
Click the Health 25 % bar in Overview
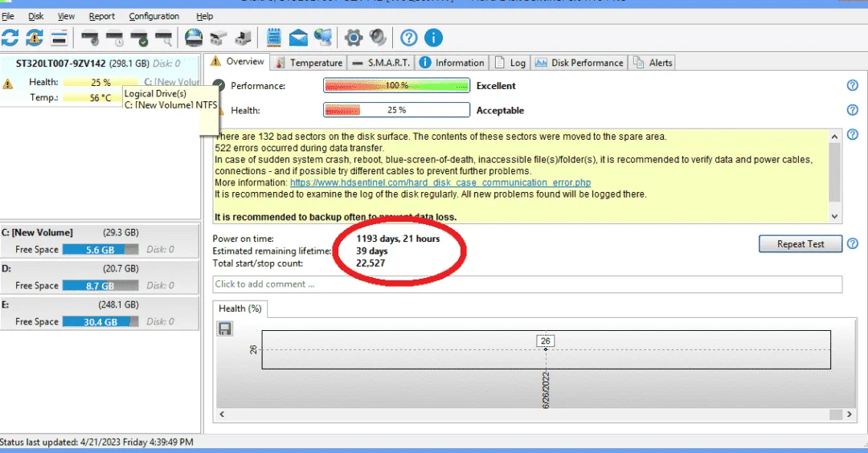click(396, 110)
